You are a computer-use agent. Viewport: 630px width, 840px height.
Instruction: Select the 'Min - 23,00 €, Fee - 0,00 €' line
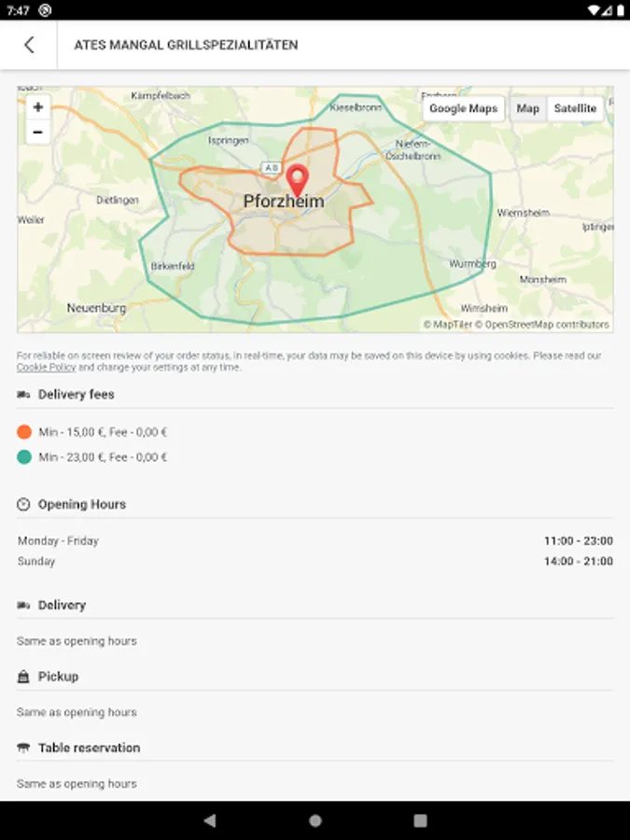pyautogui.click(x=103, y=457)
